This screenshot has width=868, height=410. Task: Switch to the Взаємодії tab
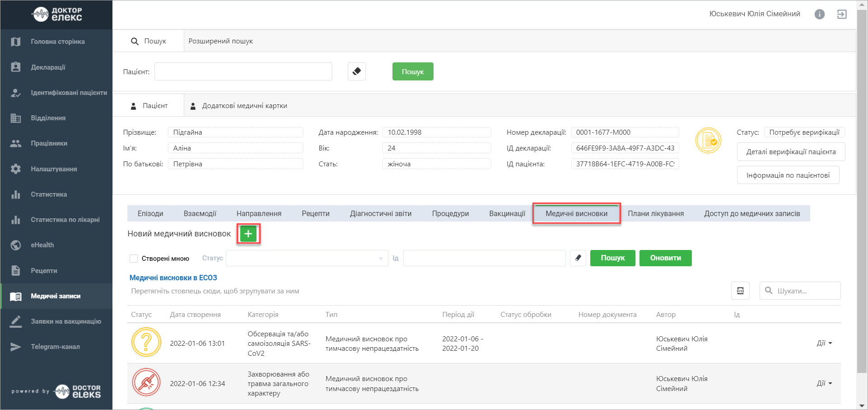click(x=200, y=213)
